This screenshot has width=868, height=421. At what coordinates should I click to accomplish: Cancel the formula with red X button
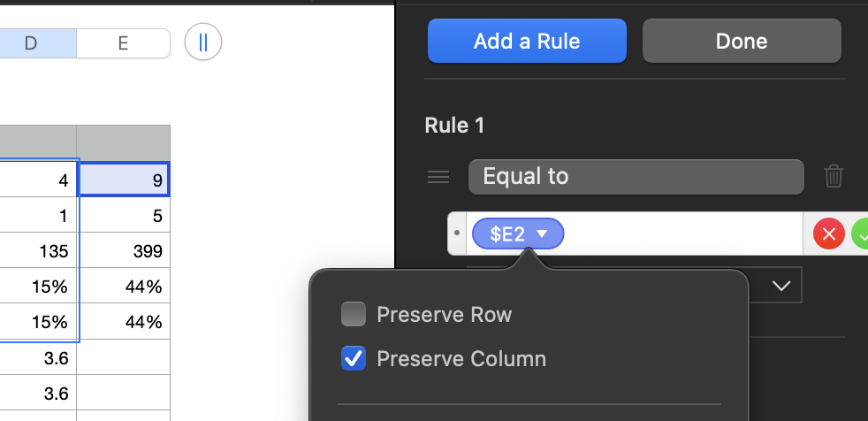point(828,234)
